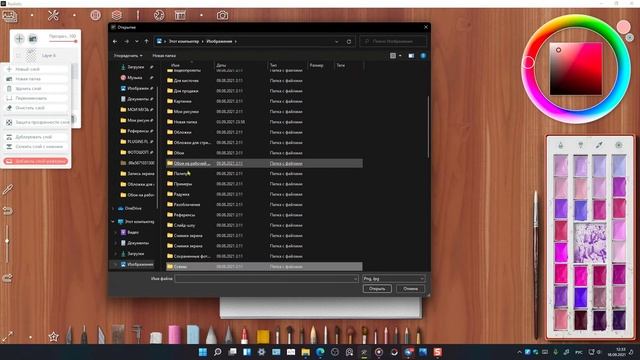
Task: Click the undo arrow on left edge
Action: pos(7,211)
